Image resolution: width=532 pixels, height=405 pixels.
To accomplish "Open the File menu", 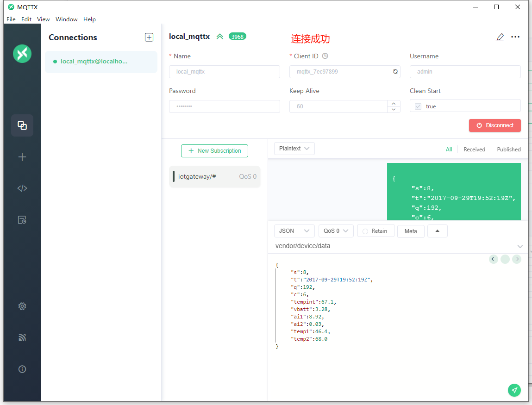I will [11, 19].
